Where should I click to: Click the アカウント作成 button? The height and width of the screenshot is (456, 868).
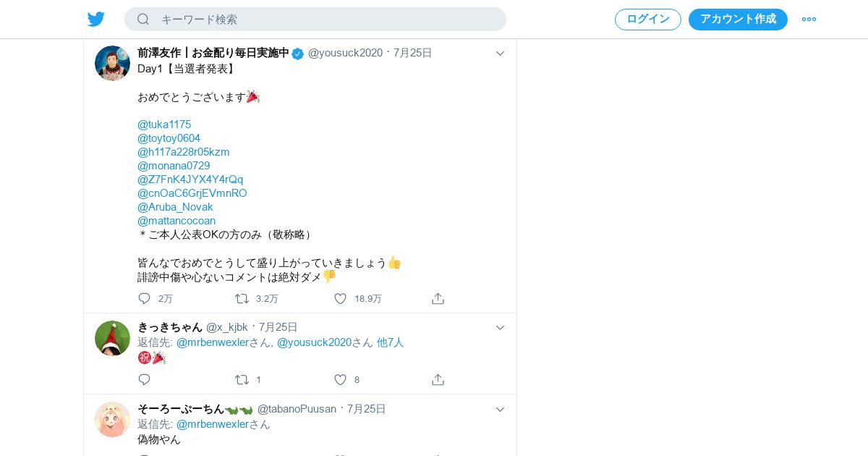point(738,20)
